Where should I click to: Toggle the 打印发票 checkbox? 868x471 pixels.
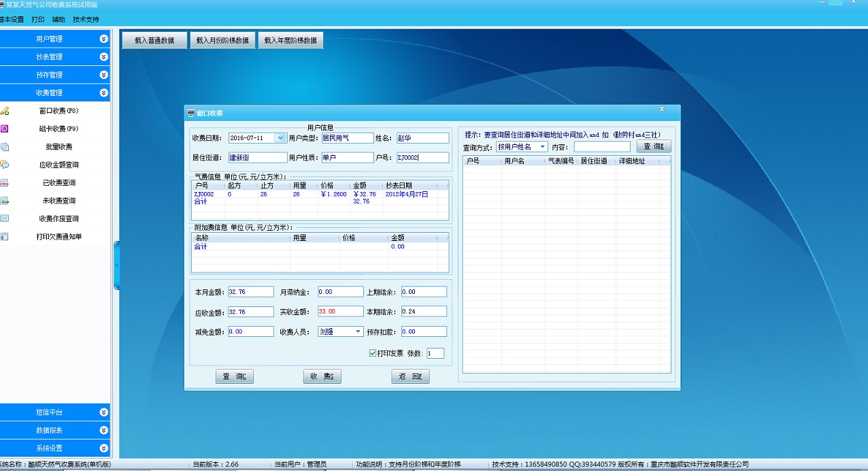(x=372, y=353)
